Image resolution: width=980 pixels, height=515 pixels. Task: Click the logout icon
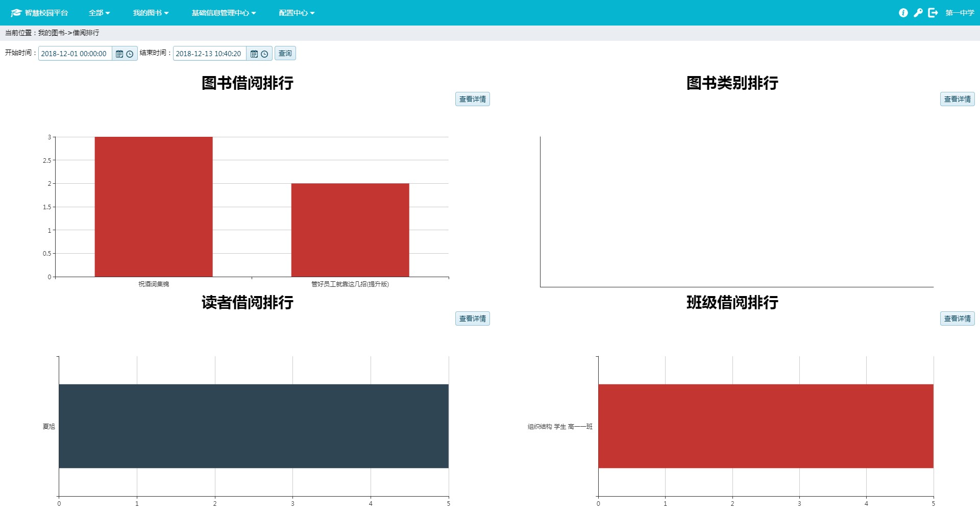933,13
